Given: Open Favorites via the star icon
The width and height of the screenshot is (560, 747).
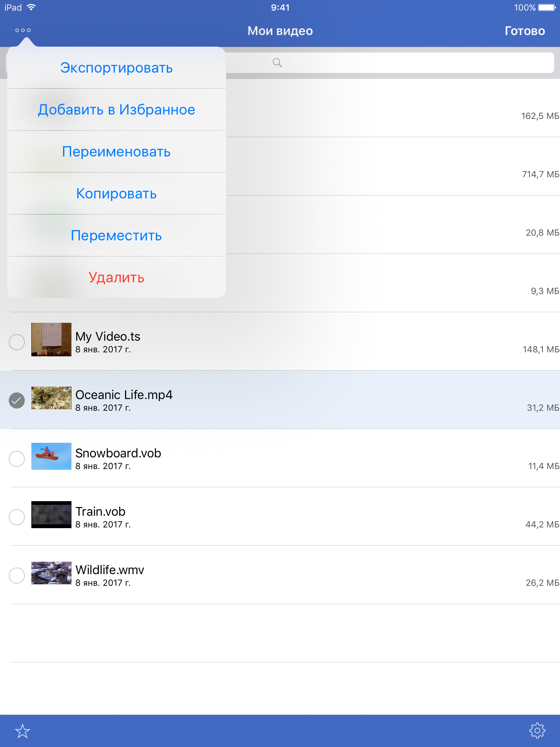Looking at the screenshot, I should [23, 731].
